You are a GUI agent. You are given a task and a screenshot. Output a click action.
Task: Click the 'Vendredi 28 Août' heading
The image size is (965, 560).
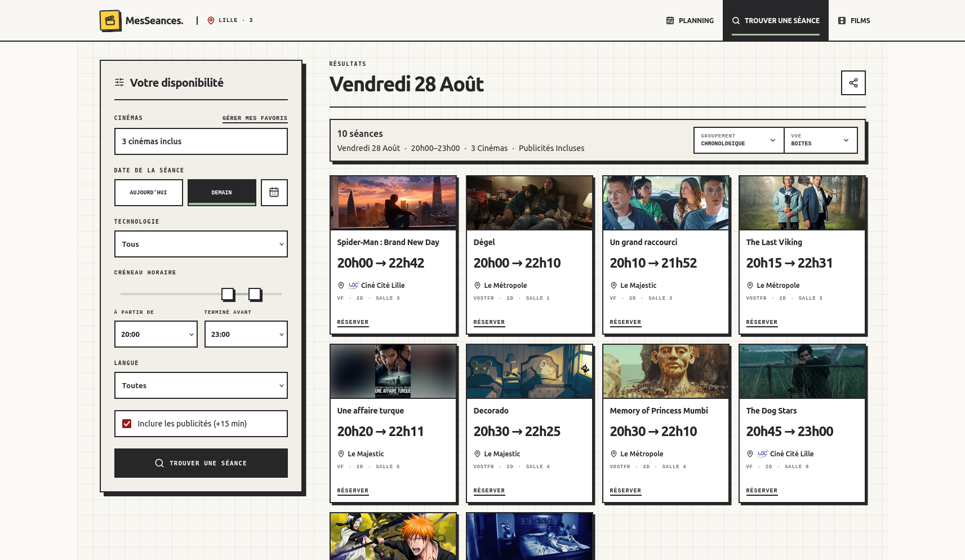(407, 84)
